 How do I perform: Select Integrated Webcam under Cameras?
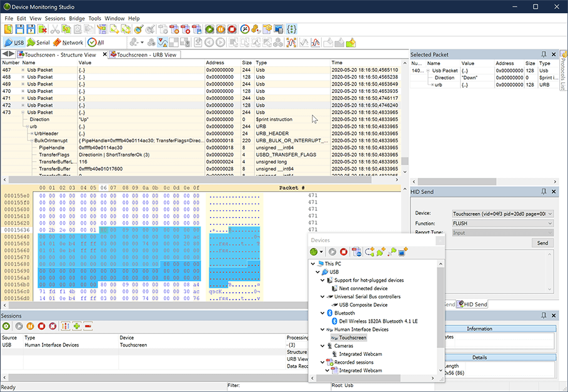[x=360, y=354]
